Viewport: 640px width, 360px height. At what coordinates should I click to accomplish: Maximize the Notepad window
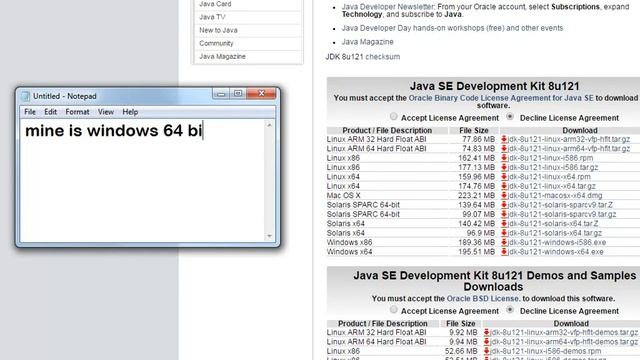click(238, 94)
